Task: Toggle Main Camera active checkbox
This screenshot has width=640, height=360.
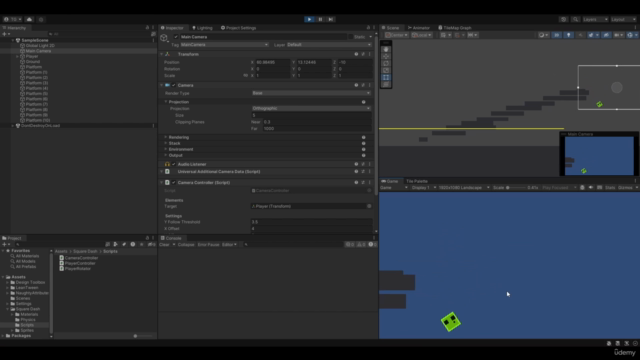Action: [176, 37]
